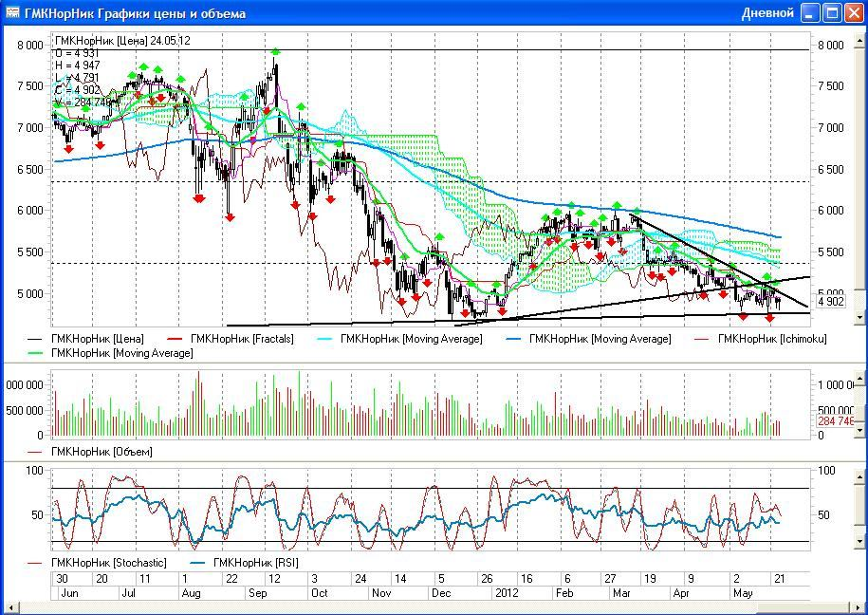Click the price panel scroll-down arrow
868x615 pixels.
click(x=860, y=318)
